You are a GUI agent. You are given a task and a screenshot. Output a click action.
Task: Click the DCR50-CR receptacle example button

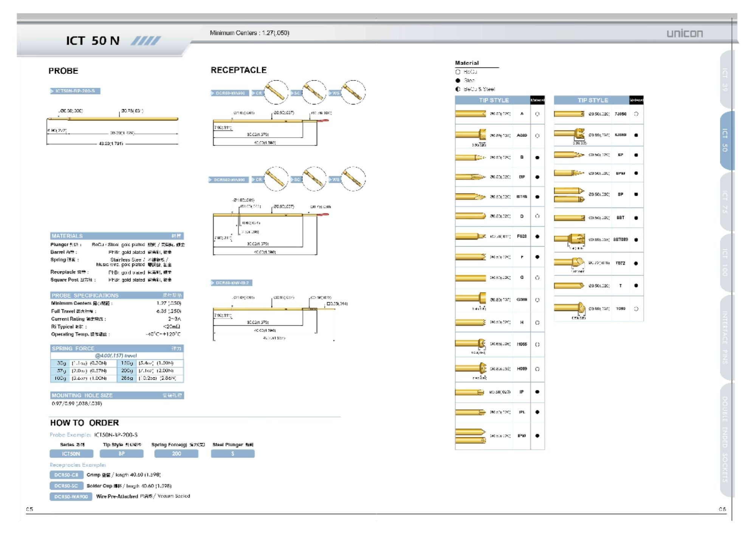[x=66, y=475]
